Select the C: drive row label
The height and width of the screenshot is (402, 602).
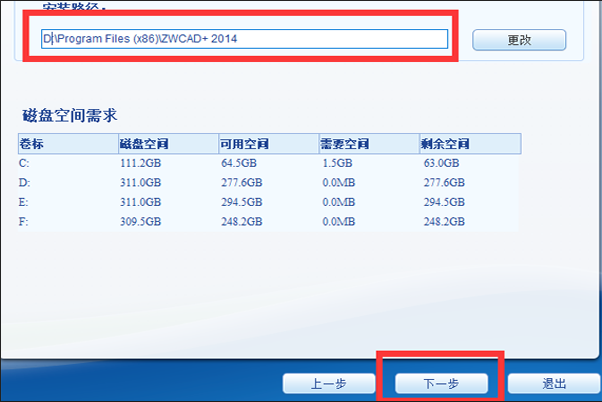[24, 163]
